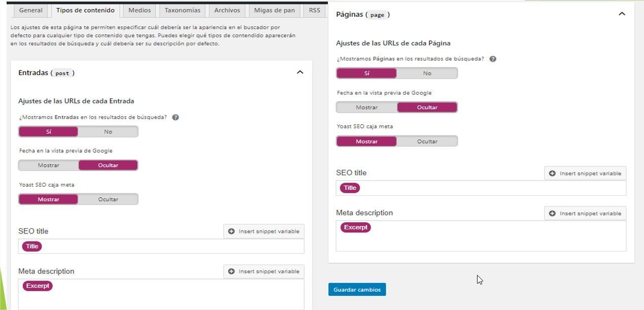Click inside the Entradas SEO title field
Image resolution: width=644 pixels, height=310 pixels.
pos(161,247)
